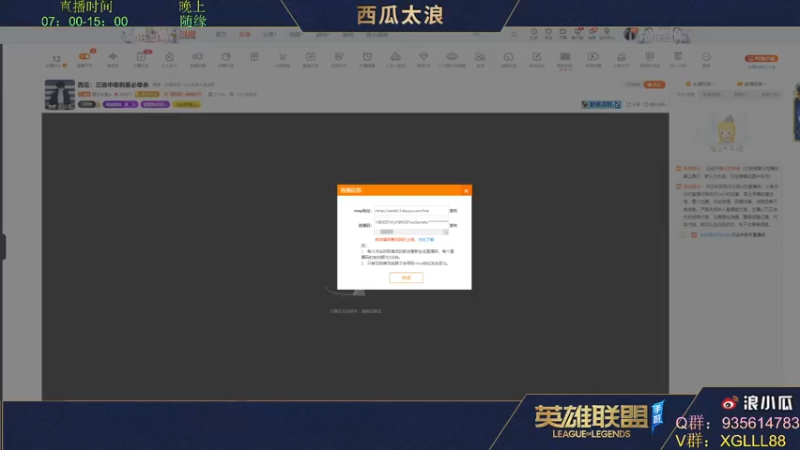The height and width of the screenshot is (450, 800).
Task: Open the shopping cart icon in streamer toolbar
Action: (x=282, y=59)
